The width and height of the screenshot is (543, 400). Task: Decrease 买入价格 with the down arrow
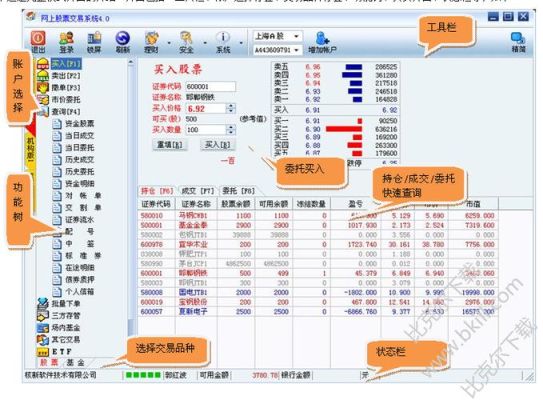click(231, 111)
